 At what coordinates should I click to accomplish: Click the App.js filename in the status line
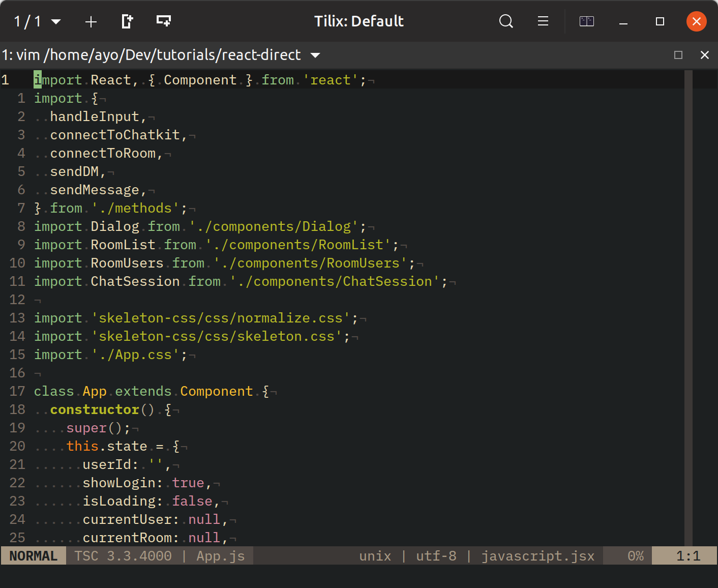tap(221, 556)
